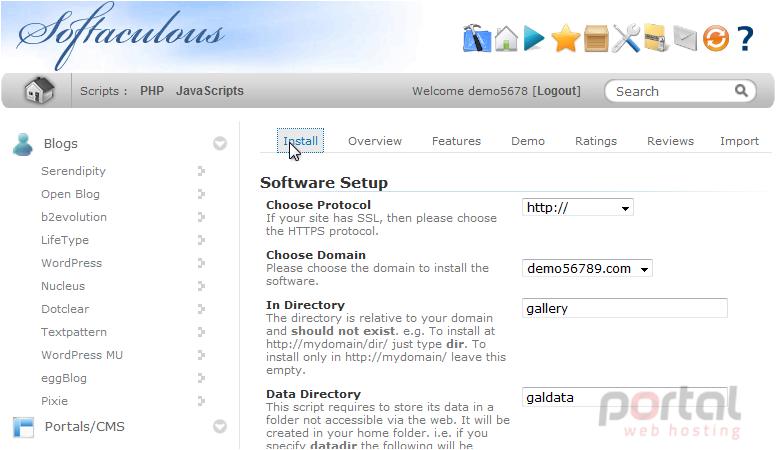Image resolution: width=776 pixels, height=450 pixels.
Task: Open the Pixie script entry
Action: coord(54,401)
